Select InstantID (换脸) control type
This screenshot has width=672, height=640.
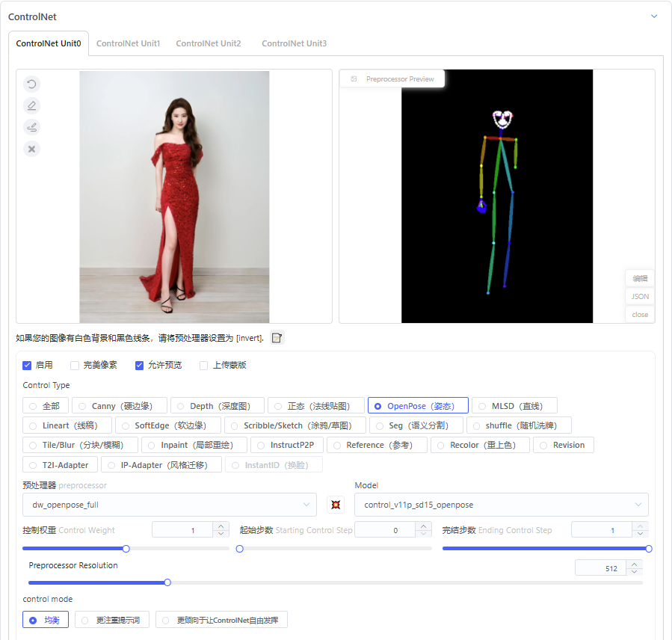click(x=274, y=465)
